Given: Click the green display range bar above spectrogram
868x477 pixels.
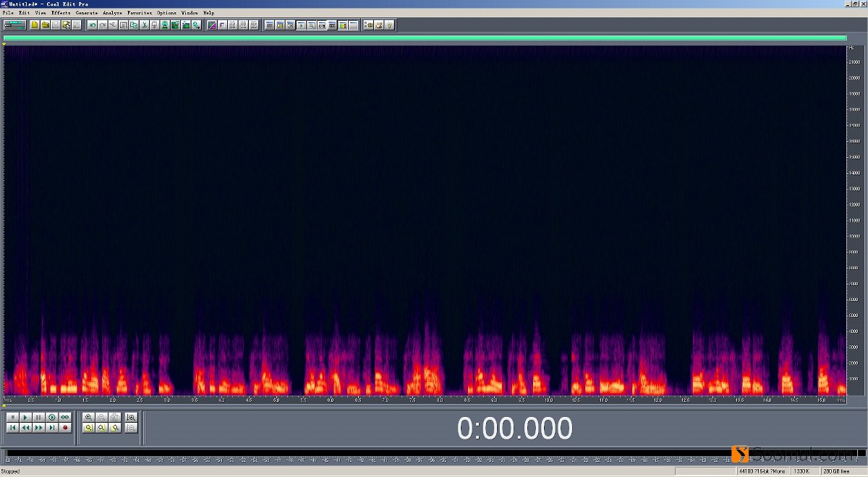Looking at the screenshot, I should [425, 38].
